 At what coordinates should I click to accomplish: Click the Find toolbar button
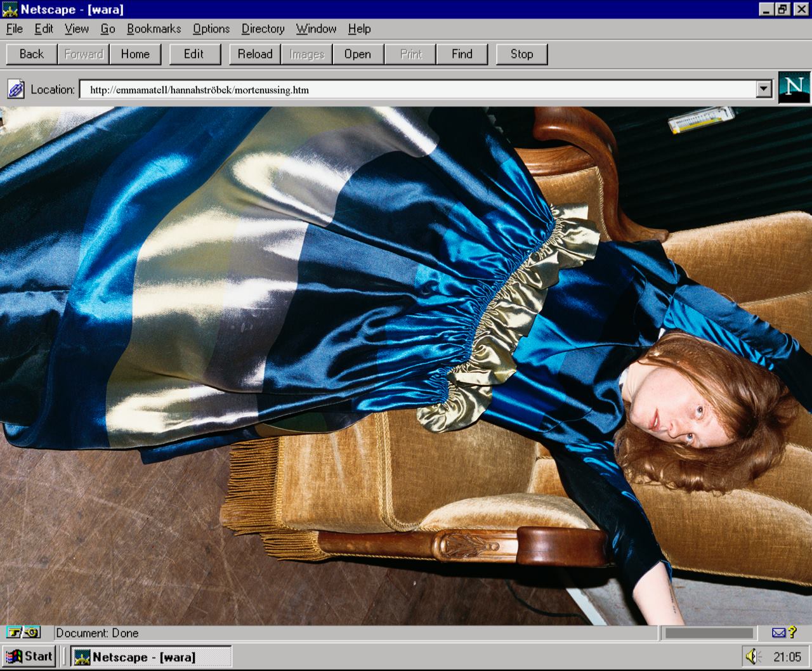point(462,54)
